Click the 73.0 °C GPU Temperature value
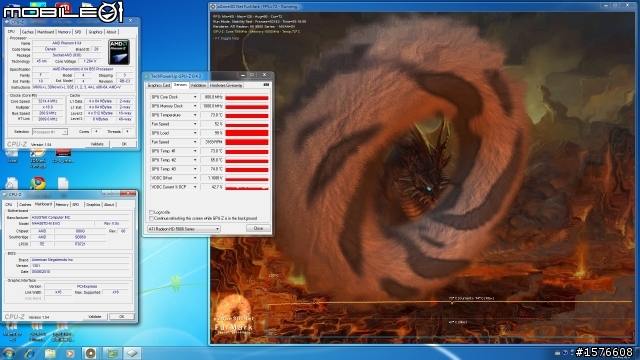 [x=212, y=115]
